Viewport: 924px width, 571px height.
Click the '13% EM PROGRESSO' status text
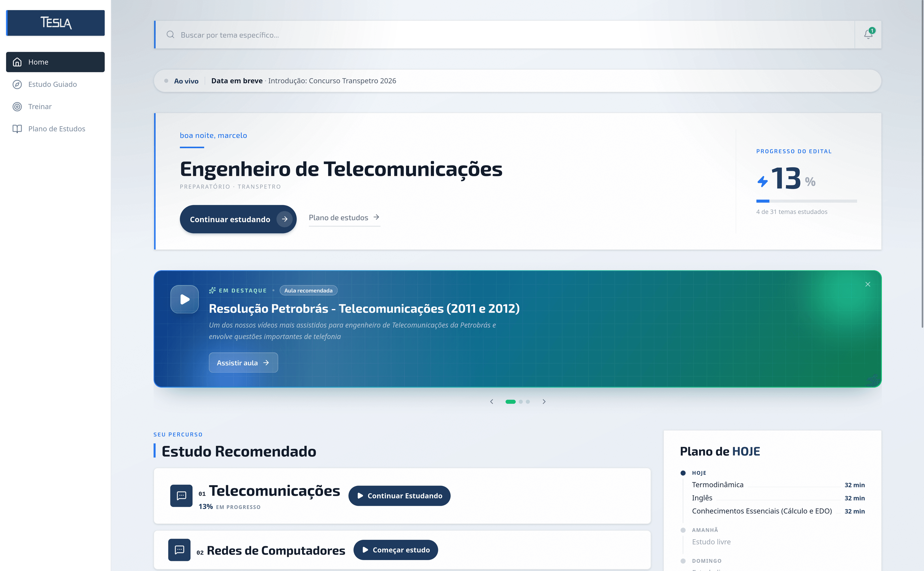[x=230, y=507]
